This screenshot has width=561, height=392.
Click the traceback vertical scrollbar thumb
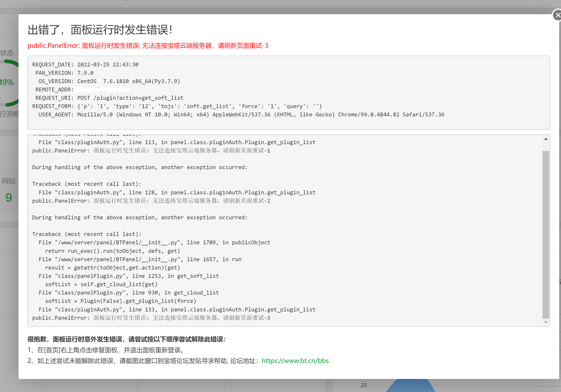point(546,234)
